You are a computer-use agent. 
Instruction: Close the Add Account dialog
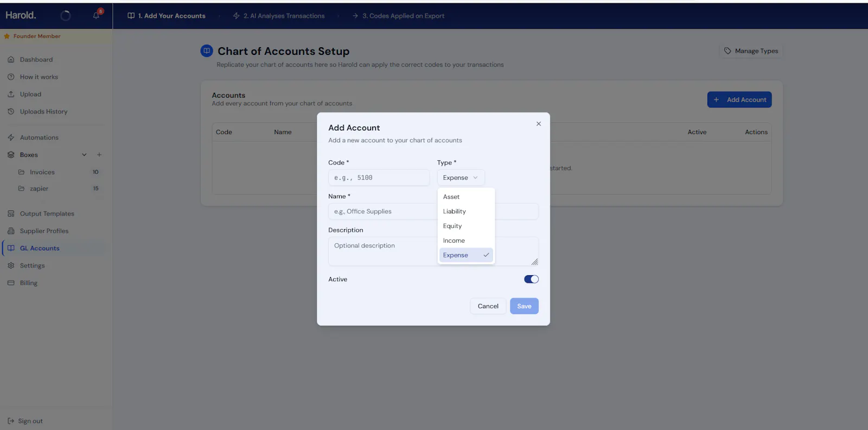tap(539, 124)
